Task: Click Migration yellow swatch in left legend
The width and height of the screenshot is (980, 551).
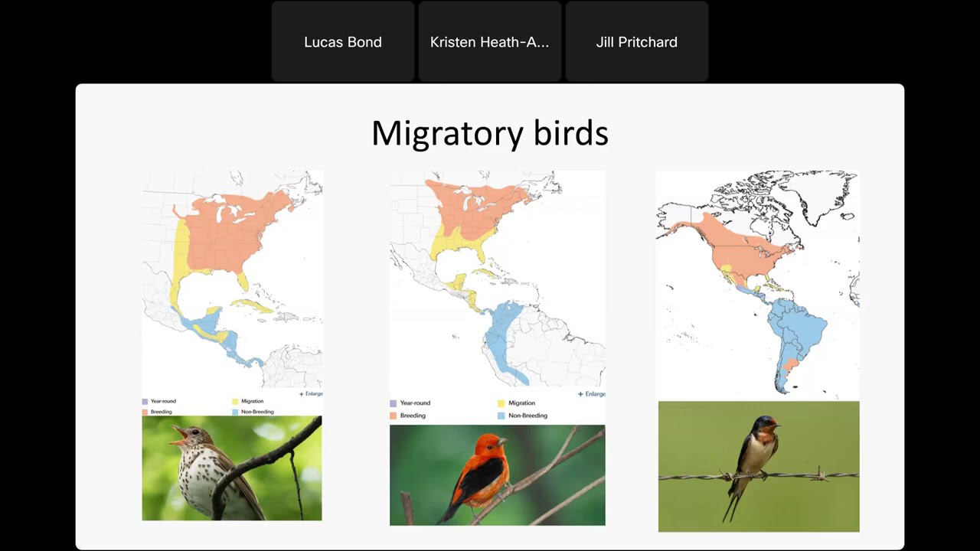Action: [x=235, y=402]
